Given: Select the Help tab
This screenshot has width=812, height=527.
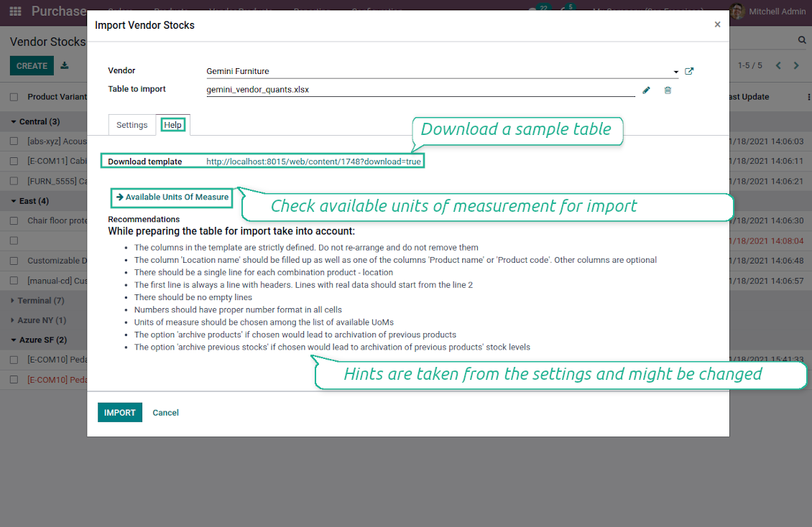Looking at the screenshot, I should [172, 125].
